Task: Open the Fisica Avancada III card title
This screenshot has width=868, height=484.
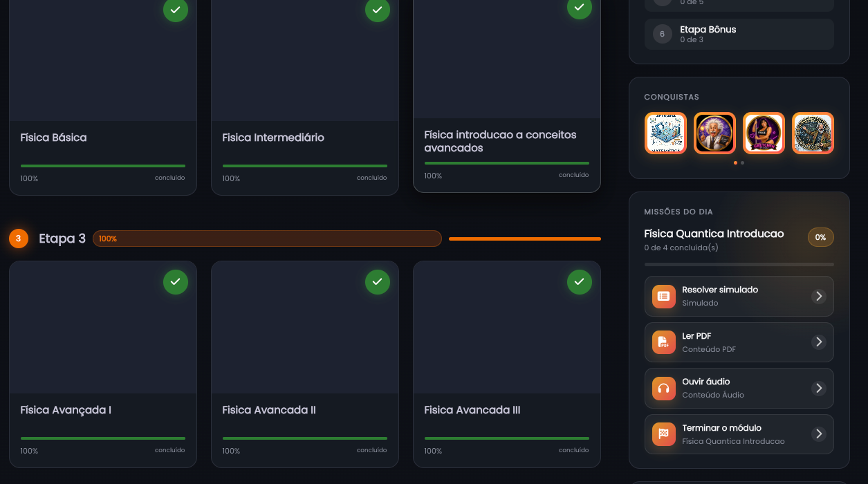Action: point(472,410)
